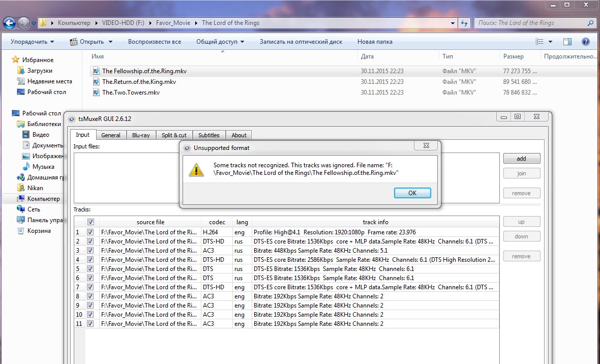The image size is (600, 364).
Task: Open the Split & cut tab
Action: (174, 135)
